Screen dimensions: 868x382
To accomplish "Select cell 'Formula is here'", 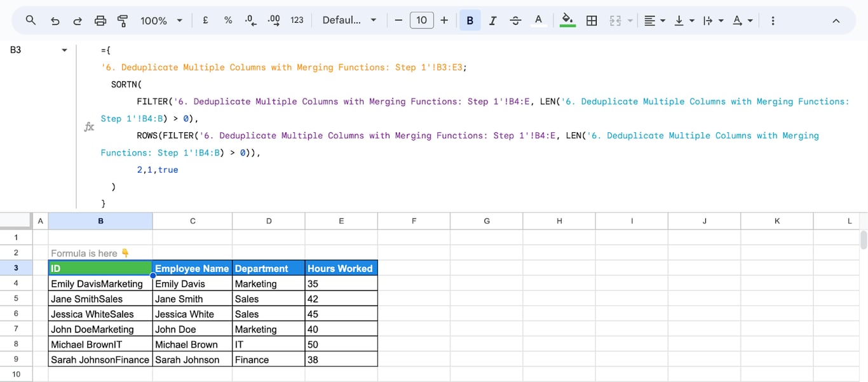I will coord(100,253).
